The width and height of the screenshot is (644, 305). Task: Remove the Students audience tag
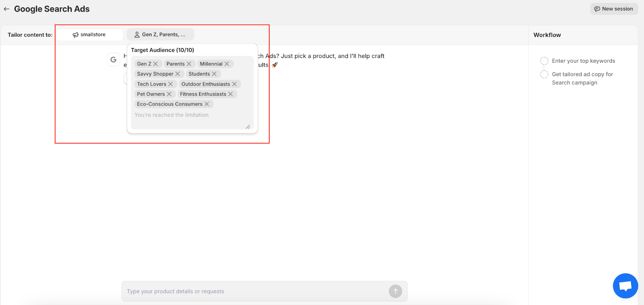pyautogui.click(x=214, y=74)
